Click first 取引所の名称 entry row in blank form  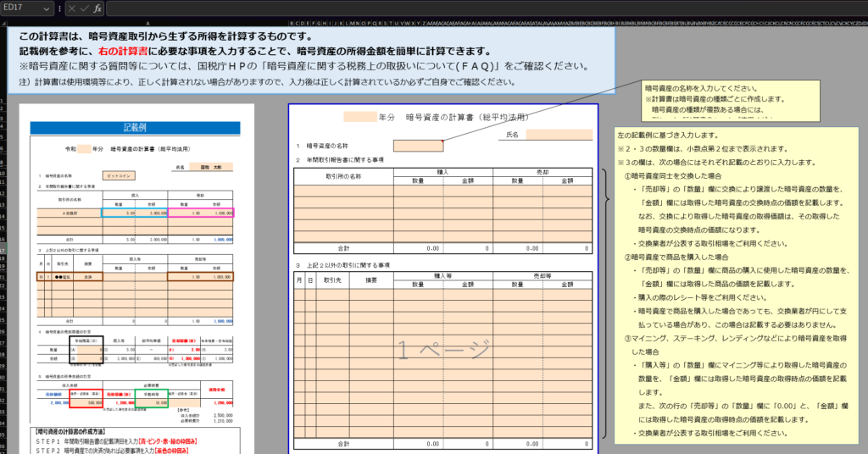click(x=343, y=190)
